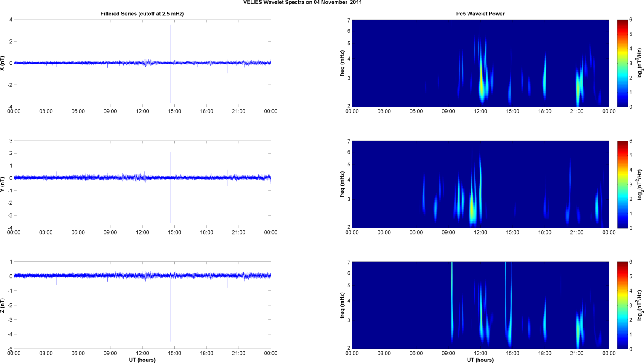Click the Y (nT) axis label
Viewport: 644px width, 363px height.
3,184
